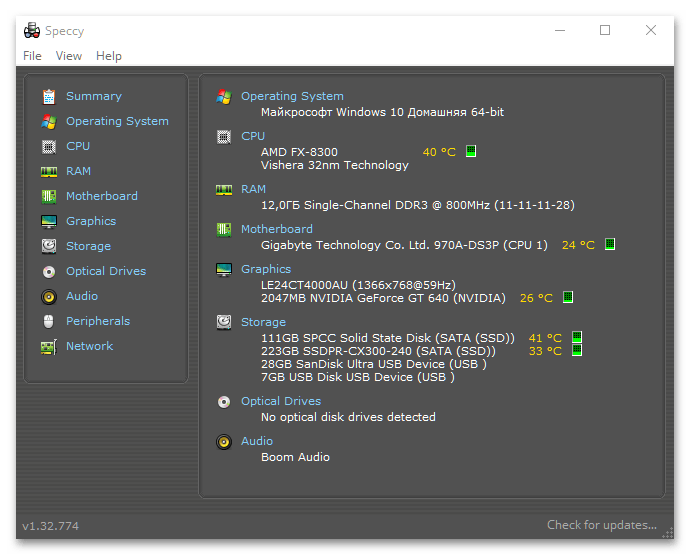The width and height of the screenshot is (690, 555).
Task: Open the Help menu
Action: (109, 56)
